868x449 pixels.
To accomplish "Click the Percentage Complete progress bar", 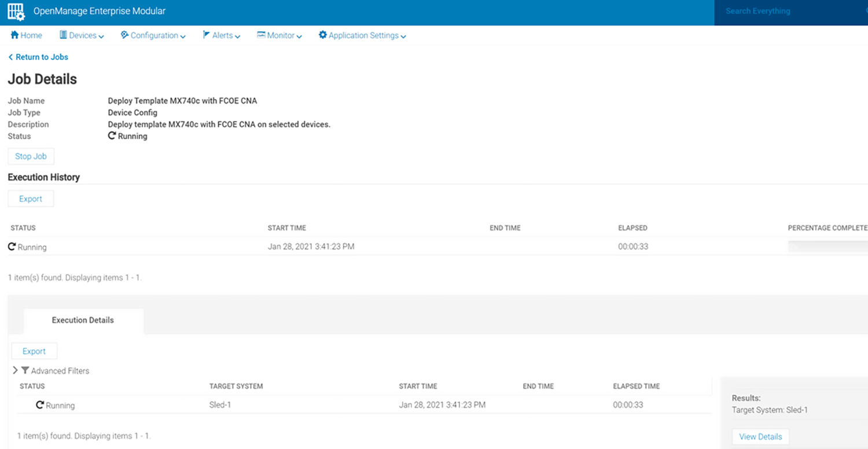I will click(827, 246).
